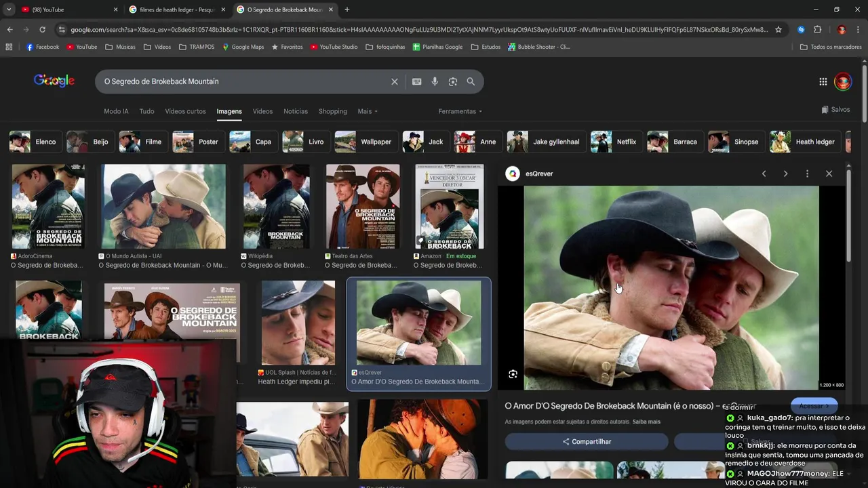The height and width of the screenshot is (488, 868).
Task: Open the Google account avatar
Action: (x=842, y=81)
